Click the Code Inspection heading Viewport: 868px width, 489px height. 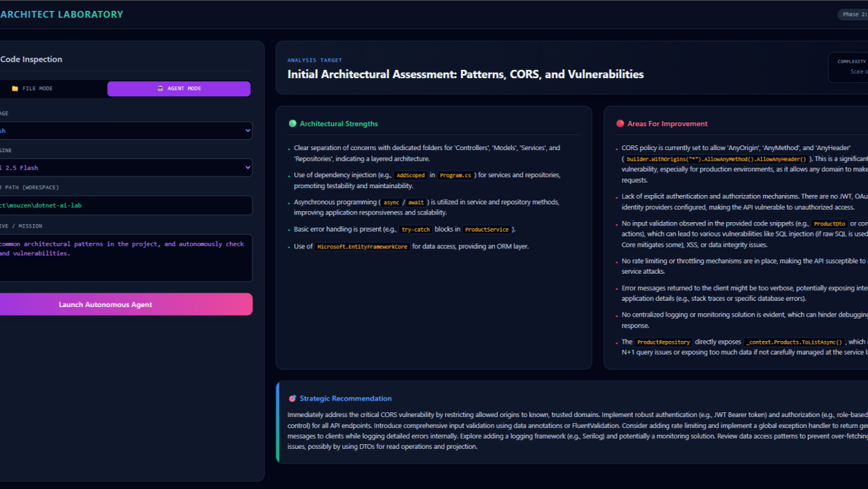point(31,59)
